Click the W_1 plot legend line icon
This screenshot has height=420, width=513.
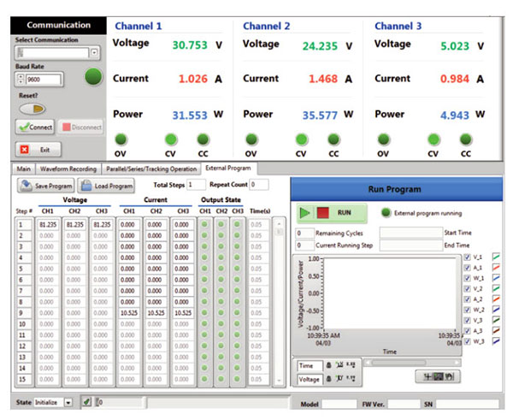[x=496, y=278]
